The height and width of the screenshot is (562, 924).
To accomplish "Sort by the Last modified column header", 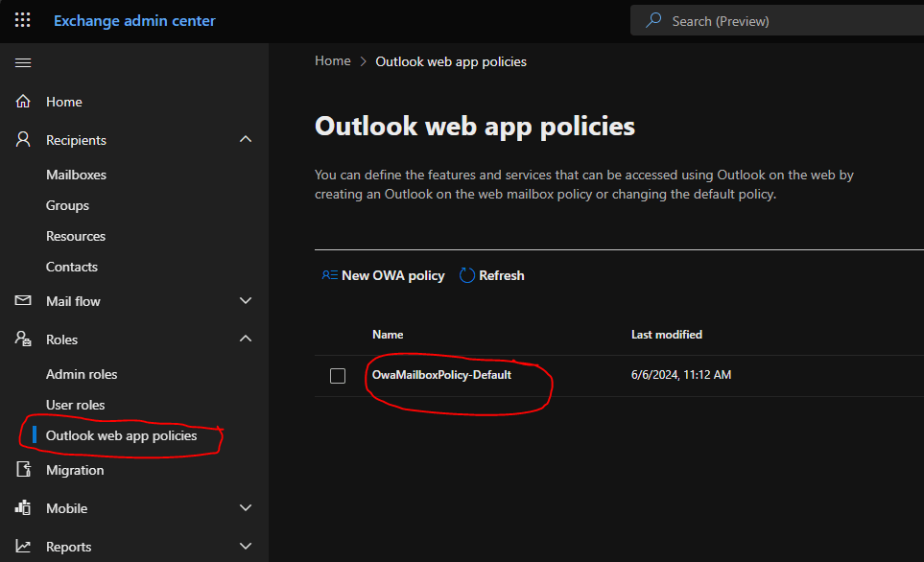I will pos(667,334).
